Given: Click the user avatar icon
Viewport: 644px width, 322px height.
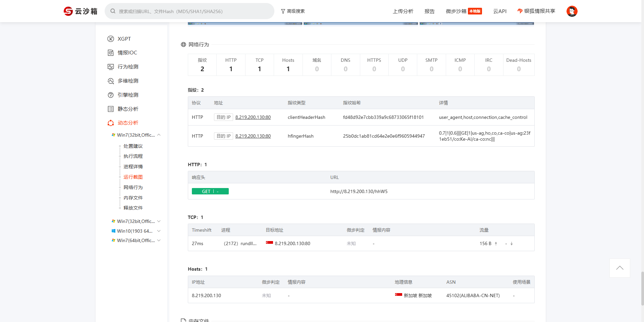Looking at the screenshot, I should (572, 11).
